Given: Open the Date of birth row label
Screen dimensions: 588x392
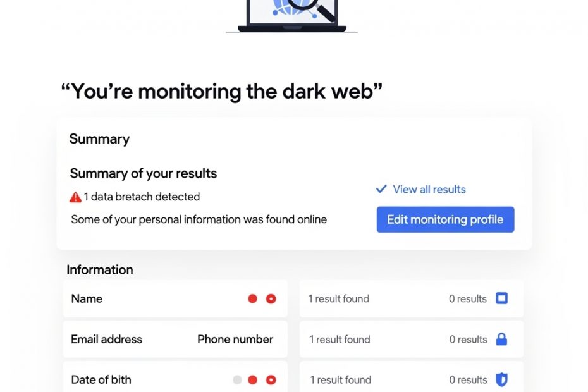Looking at the screenshot, I should [101, 380].
